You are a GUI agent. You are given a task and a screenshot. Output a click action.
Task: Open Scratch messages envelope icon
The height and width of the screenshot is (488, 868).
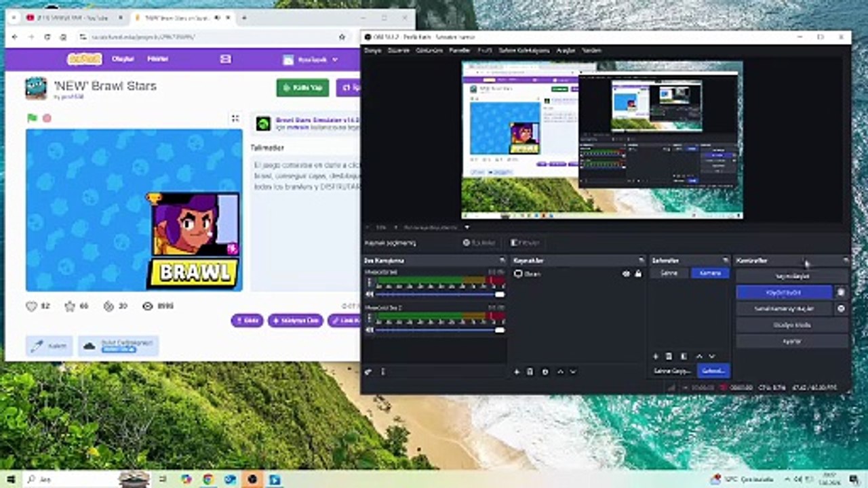click(x=226, y=60)
